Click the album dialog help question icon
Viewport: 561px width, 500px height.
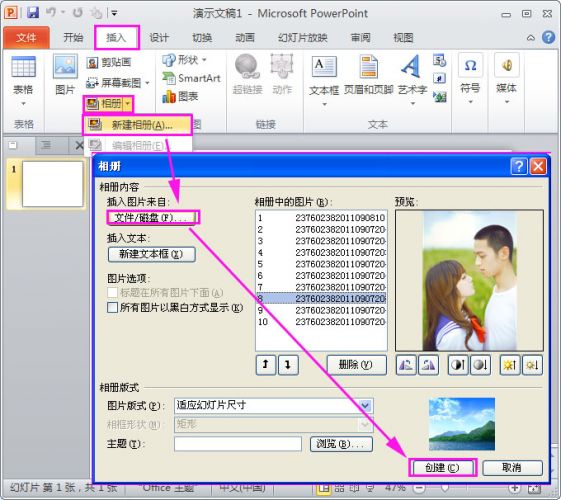[x=519, y=166]
